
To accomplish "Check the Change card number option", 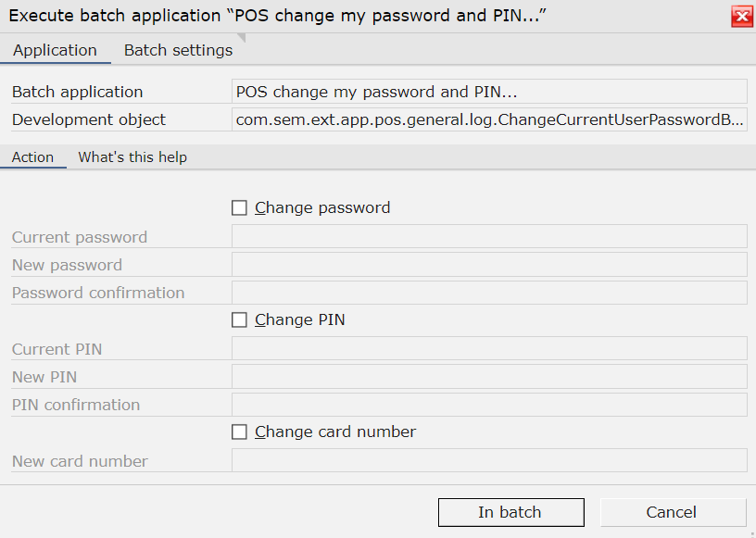I will click(239, 432).
